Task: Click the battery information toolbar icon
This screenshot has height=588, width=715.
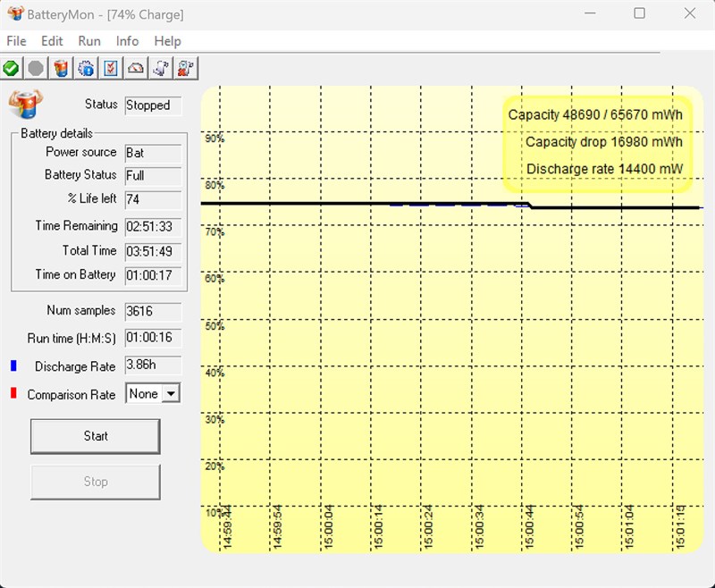Action: (61, 68)
